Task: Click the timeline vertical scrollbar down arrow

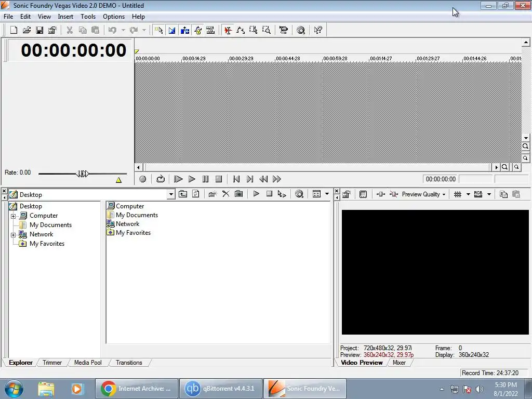Action: pos(526,138)
